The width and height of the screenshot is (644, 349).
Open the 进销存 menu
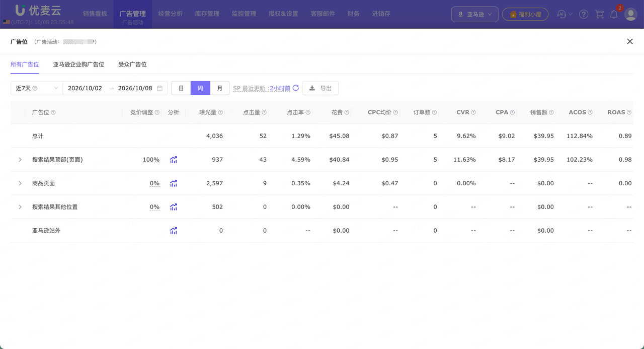click(381, 14)
